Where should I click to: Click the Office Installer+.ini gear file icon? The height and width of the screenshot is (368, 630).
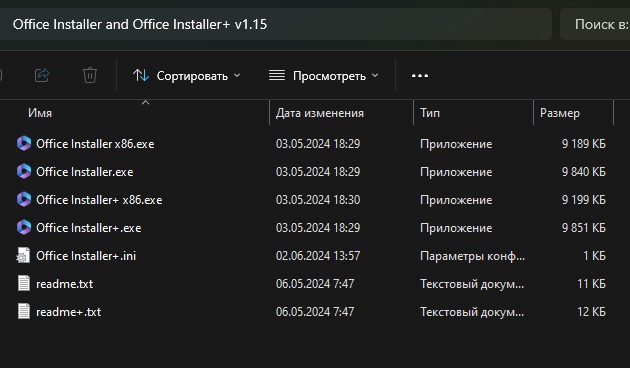(x=23, y=256)
